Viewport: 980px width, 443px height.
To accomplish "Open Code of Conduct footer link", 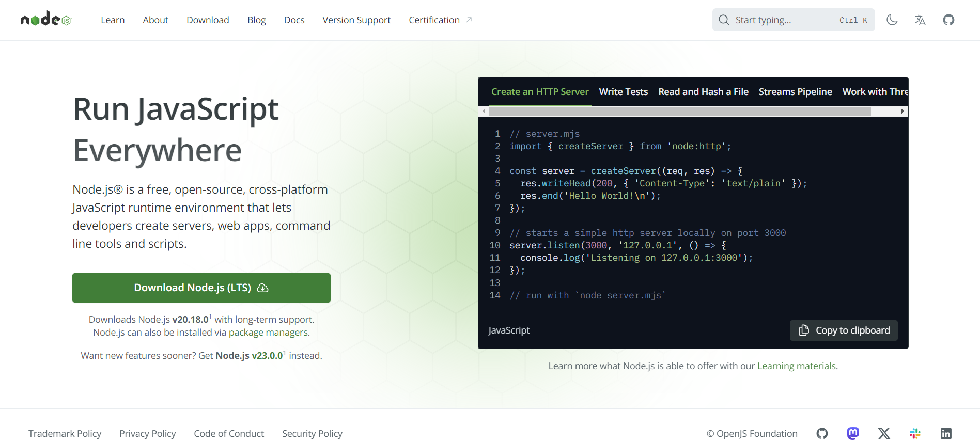I will (229, 433).
